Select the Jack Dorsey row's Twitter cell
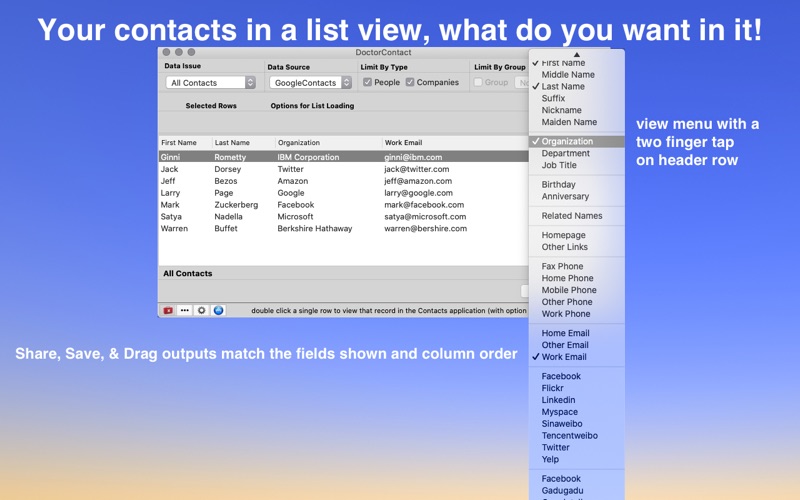 290,169
